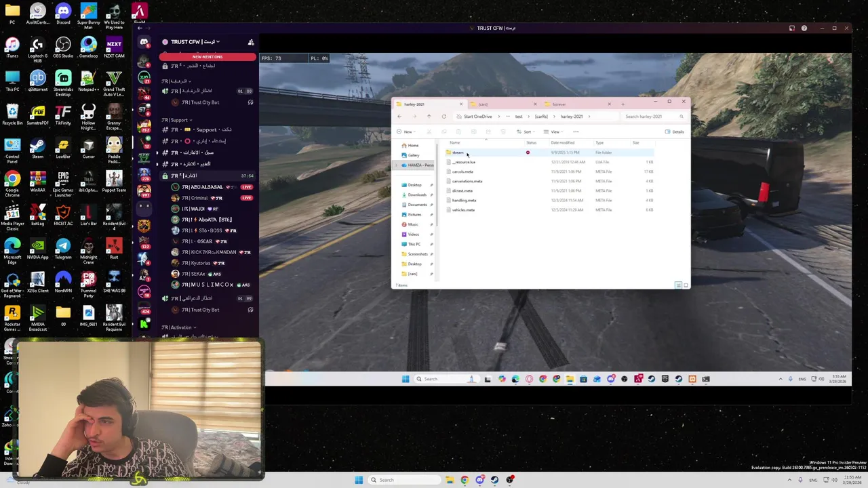Viewport: 868px width, 488px height.
Task: Open the see more dots in Explorer toolbar
Action: click(x=576, y=131)
